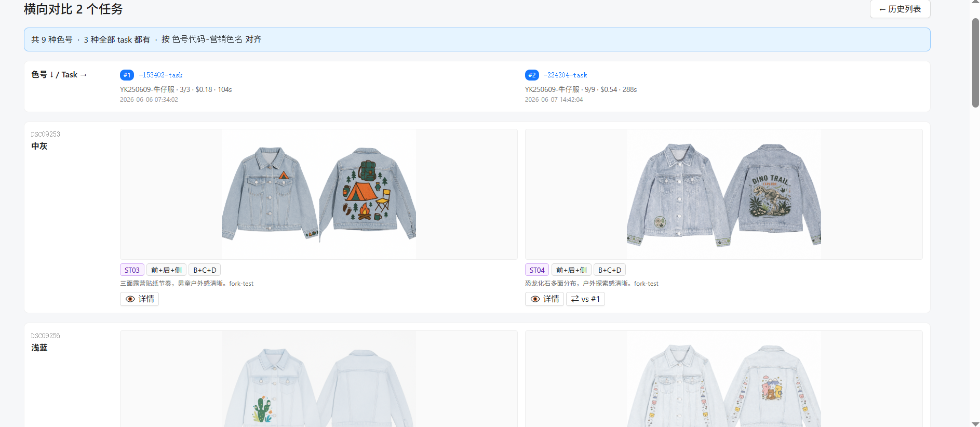The image size is (980, 427).
Task: Click task #2 info YK250609-牛仔服 9/9
Action: coord(581,89)
